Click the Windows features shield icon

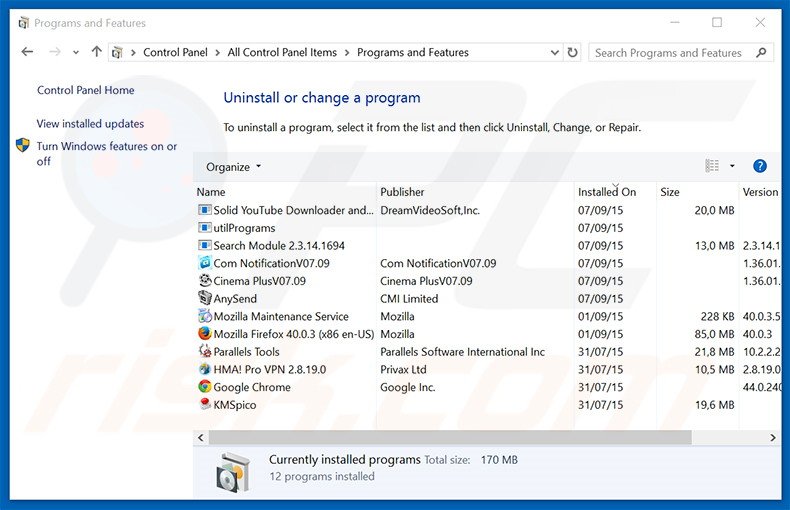(23, 146)
